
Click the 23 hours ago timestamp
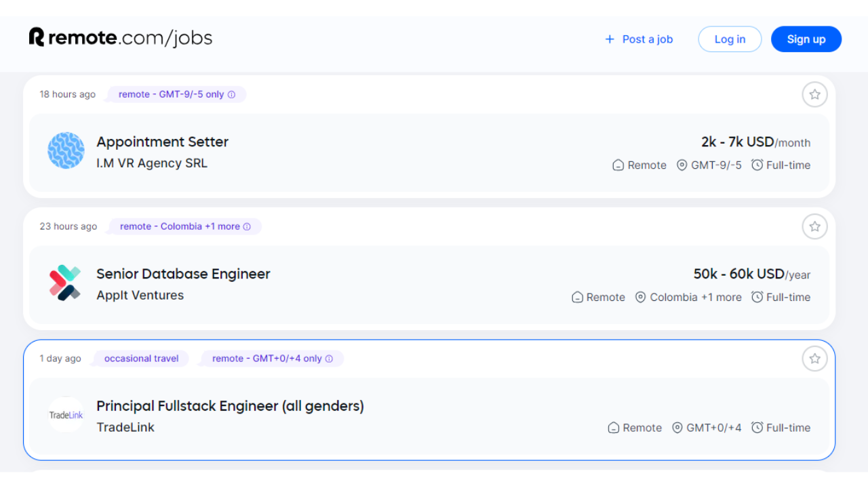pyautogui.click(x=68, y=227)
